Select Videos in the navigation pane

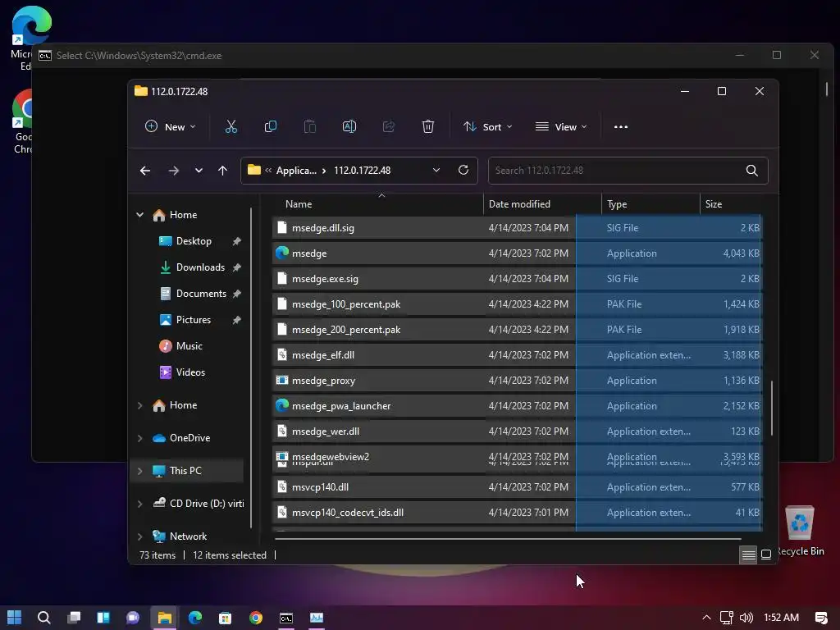point(190,372)
